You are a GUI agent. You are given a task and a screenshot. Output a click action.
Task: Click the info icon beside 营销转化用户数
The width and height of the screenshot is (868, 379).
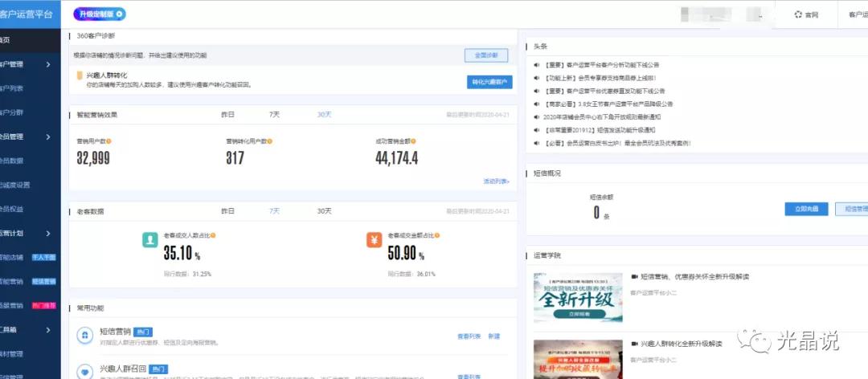pos(269,141)
